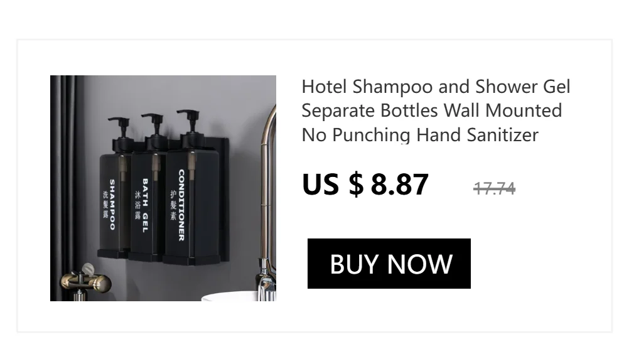The height and width of the screenshot is (364, 629).
Task: Select the US $ 8.87 sale price
Action: click(x=365, y=185)
